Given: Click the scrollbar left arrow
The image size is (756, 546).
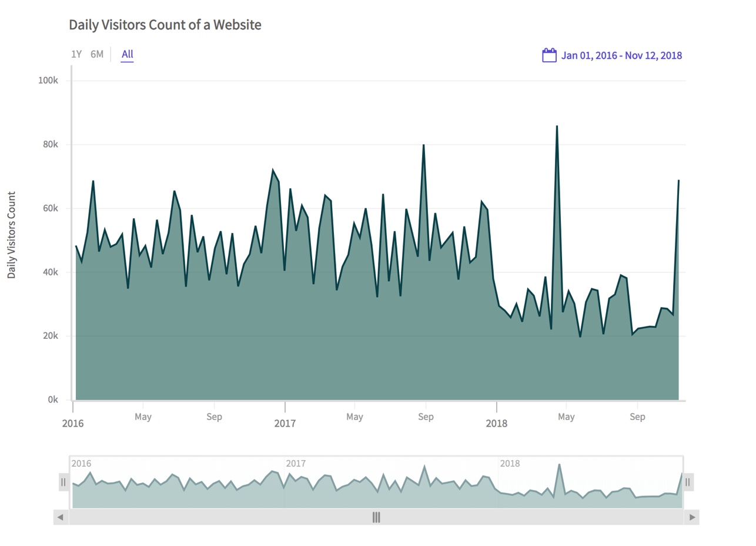Looking at the screenshot, I should click(61, 517).
